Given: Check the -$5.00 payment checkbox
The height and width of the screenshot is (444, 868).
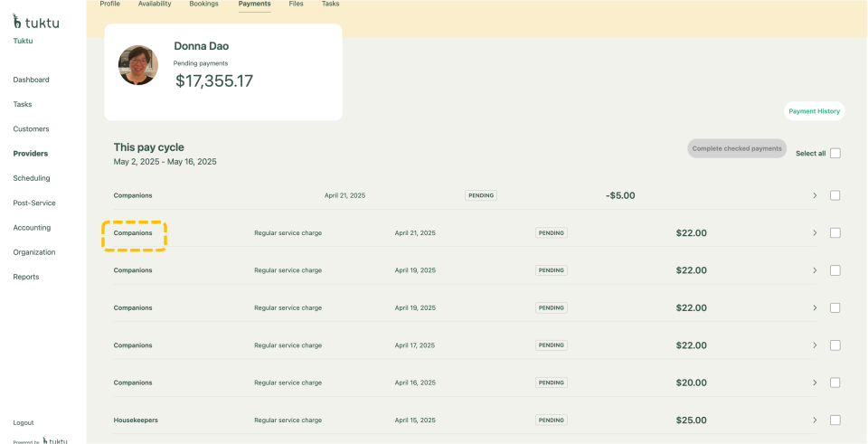Looking at the screenshot, I should 835,195.
